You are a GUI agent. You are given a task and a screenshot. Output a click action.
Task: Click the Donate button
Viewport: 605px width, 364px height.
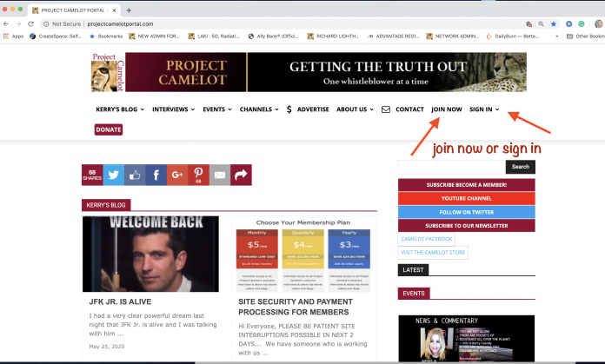coord(109,129)
